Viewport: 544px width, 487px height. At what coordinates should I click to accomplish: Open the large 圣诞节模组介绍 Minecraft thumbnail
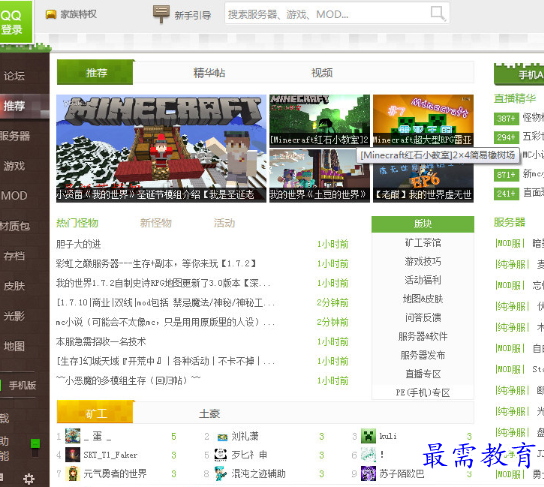(x=161, y=148)
